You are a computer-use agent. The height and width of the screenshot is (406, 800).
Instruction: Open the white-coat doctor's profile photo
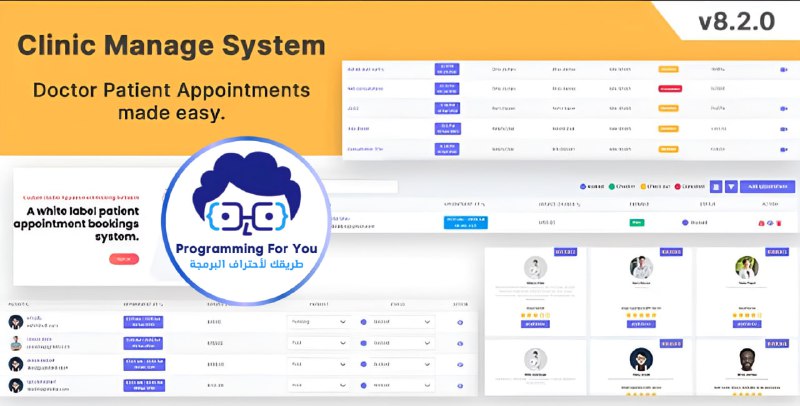tap(641, 267)
